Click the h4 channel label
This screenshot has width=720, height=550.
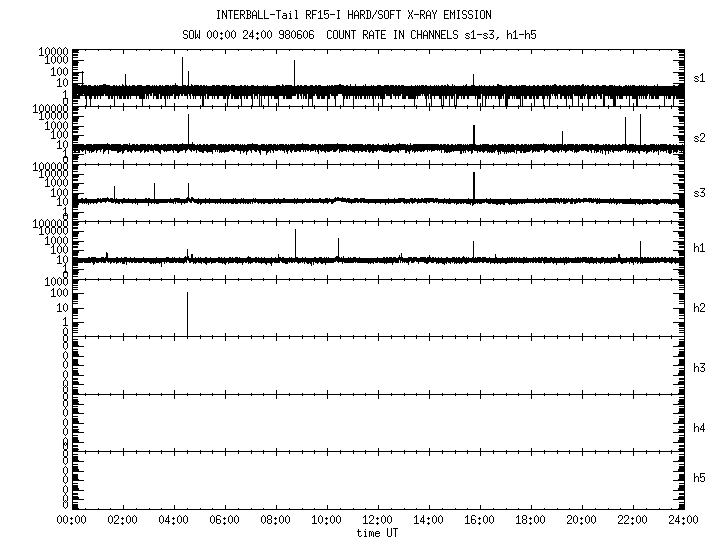pos(700,428)
